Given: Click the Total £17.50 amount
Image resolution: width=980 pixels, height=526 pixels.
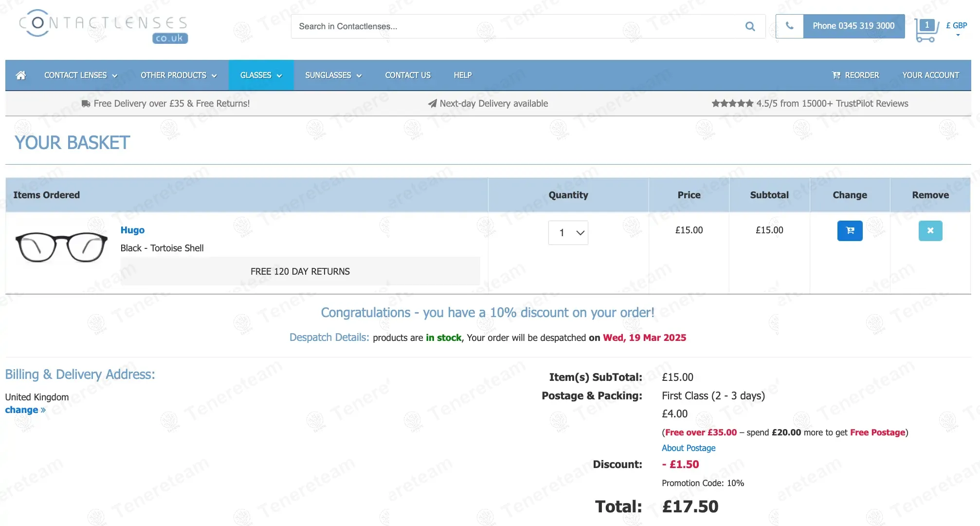Looking at the screenshot, I should (x=690, y=507).
